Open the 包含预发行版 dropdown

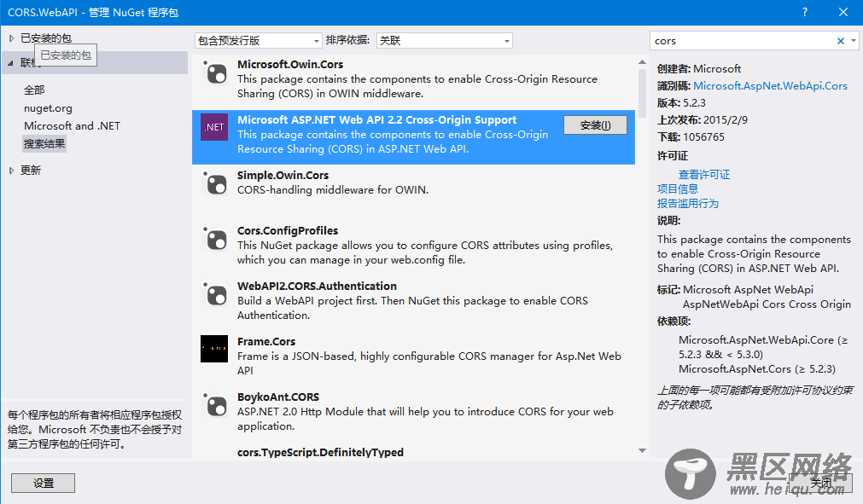(x=258, y=41)
